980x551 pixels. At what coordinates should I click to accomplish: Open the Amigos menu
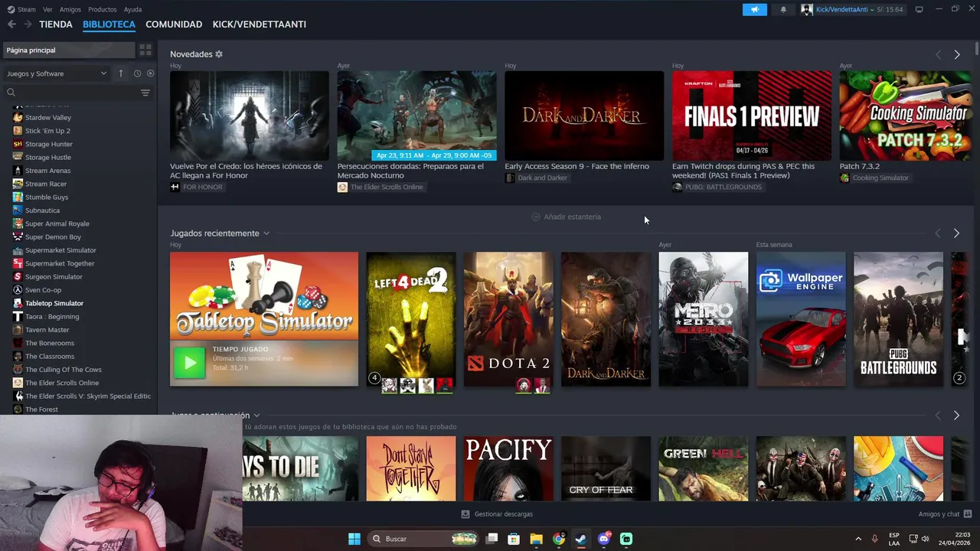point(70,9)
